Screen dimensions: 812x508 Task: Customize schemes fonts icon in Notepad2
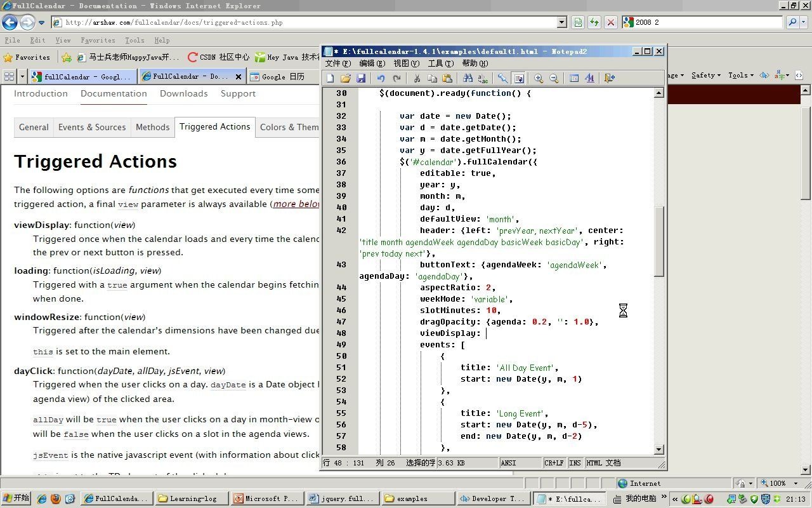[x=589, y=78]
